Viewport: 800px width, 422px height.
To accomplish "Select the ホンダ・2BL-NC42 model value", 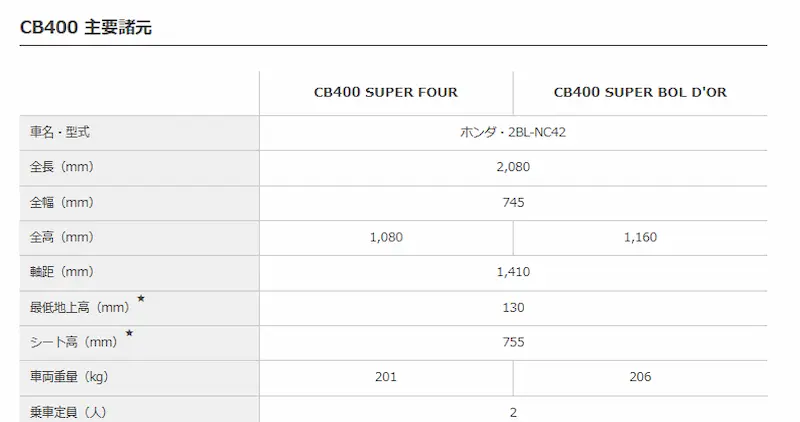I will 512,132.
